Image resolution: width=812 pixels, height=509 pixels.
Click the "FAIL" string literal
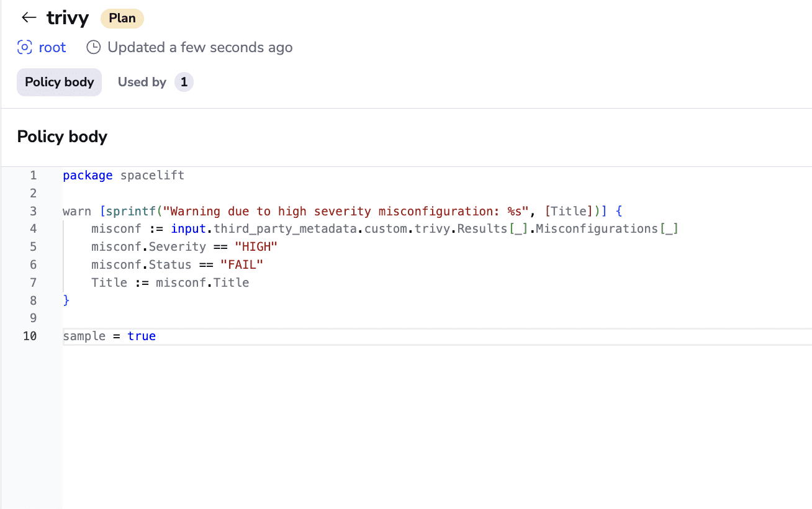click(241, 265)
